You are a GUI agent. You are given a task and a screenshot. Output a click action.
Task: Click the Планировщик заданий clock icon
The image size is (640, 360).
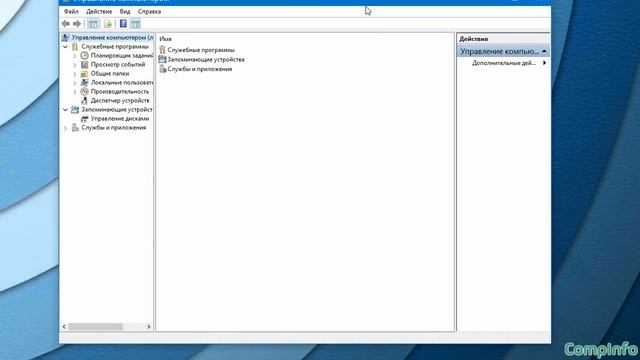(x=84, y=56)
